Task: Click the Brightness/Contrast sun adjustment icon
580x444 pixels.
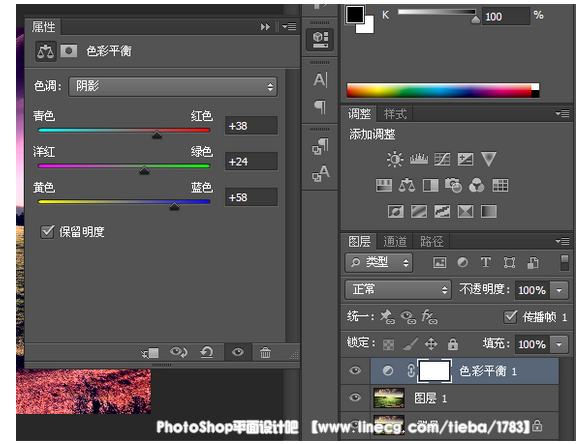Action: click(x=395, y=159)
